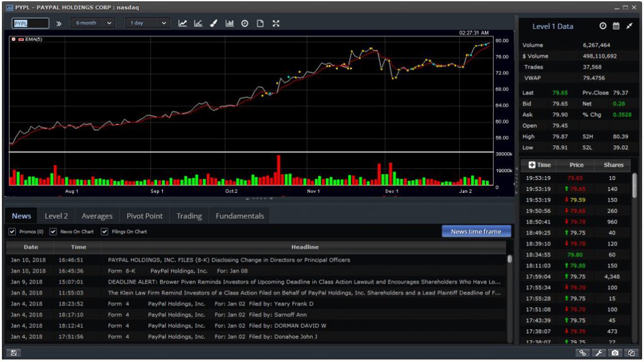Click the Time column header in news table
The height and width of the screenshot is (362, 644).
click(x=78, y=247)
